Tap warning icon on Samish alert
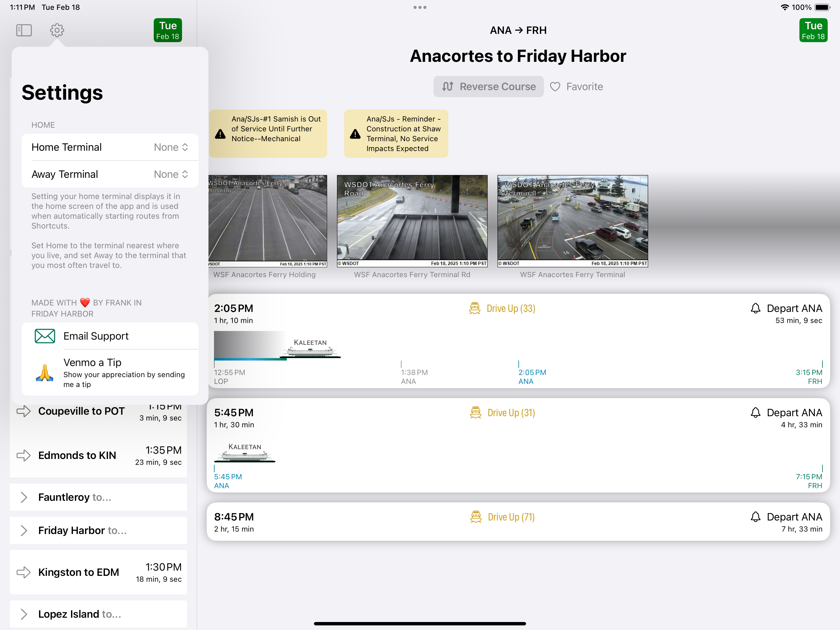This screenshot has width=840, height=630. (220, 134)
